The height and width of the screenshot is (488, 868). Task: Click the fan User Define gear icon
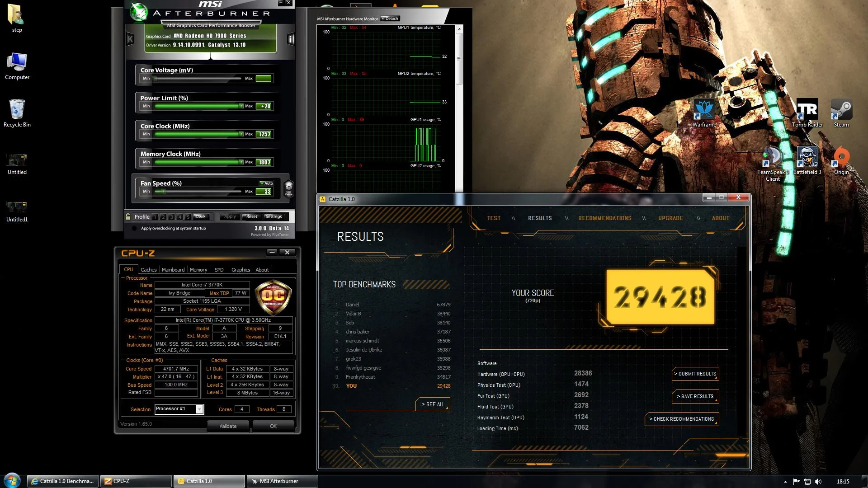point(289,188)
